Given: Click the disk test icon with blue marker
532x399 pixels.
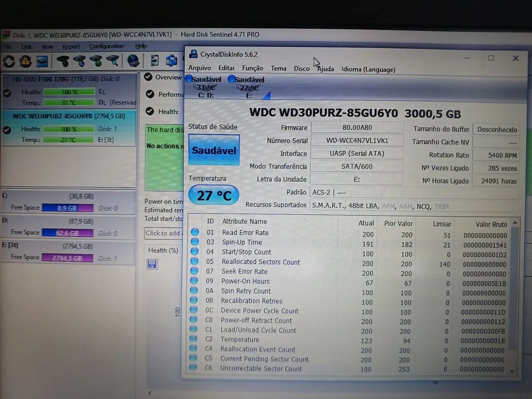Looking at the screenshot, I should coord(79,61).
